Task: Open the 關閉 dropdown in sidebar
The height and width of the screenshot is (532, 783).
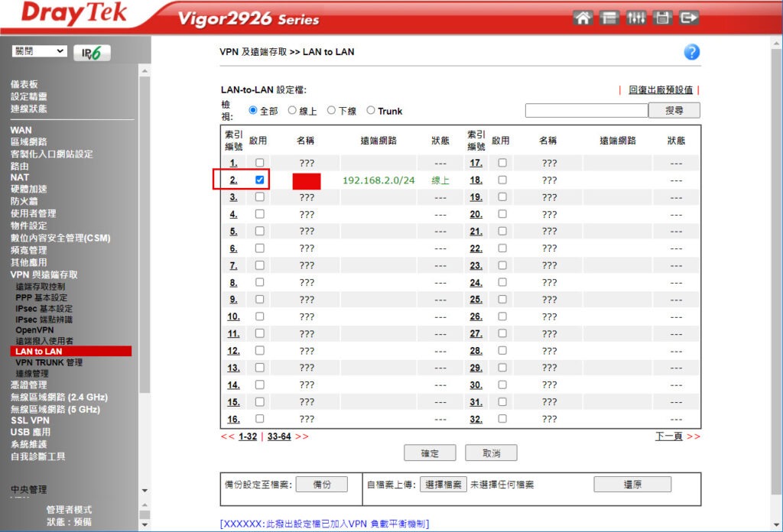Action: pyautogui.click(x=40, y=51)
